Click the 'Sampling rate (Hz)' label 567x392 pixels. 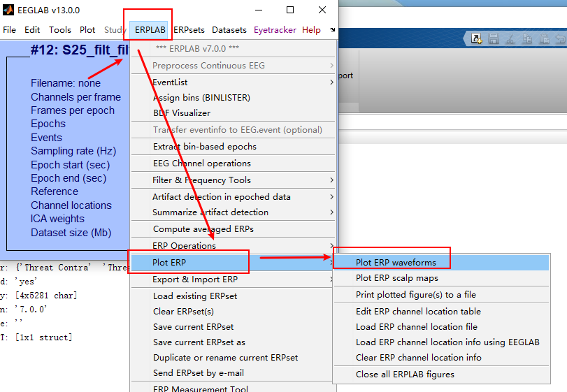click(x=73, y=151)
